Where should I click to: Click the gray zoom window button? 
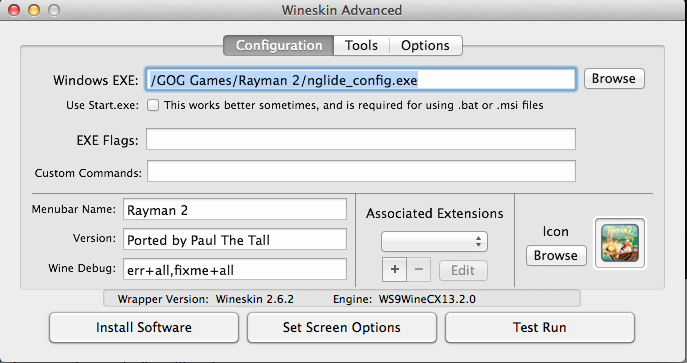click(54, 10)
